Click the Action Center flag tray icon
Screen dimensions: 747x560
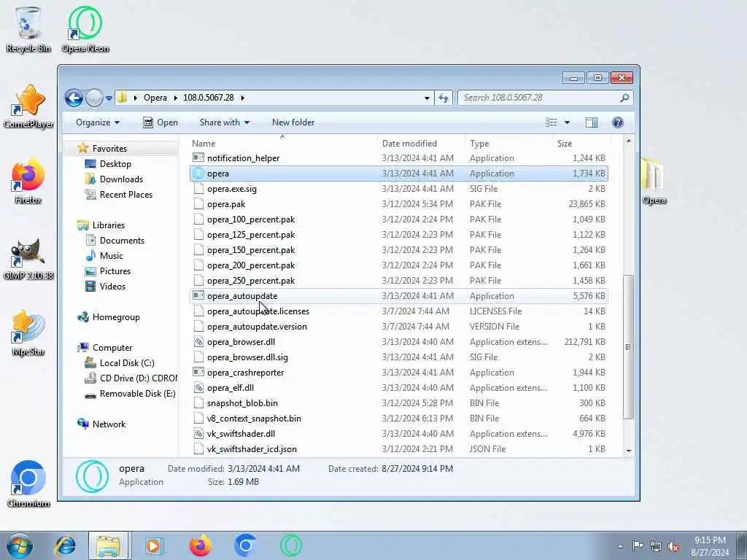point(638,545)
